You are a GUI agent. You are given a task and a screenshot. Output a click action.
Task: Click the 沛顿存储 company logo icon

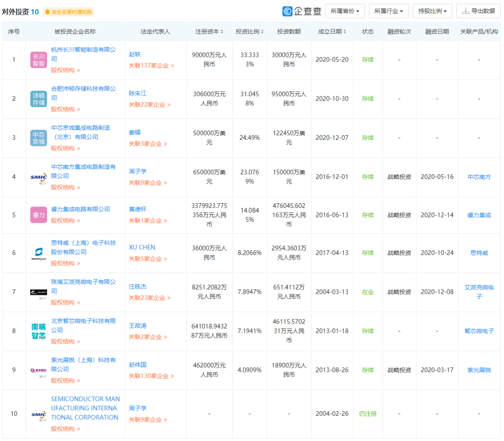tap(39, 99)
